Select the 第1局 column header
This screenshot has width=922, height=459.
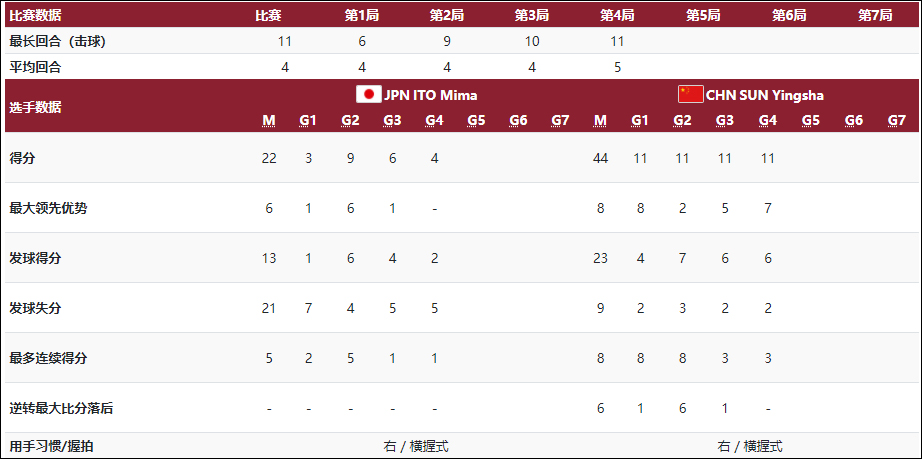tap(361, 15)
